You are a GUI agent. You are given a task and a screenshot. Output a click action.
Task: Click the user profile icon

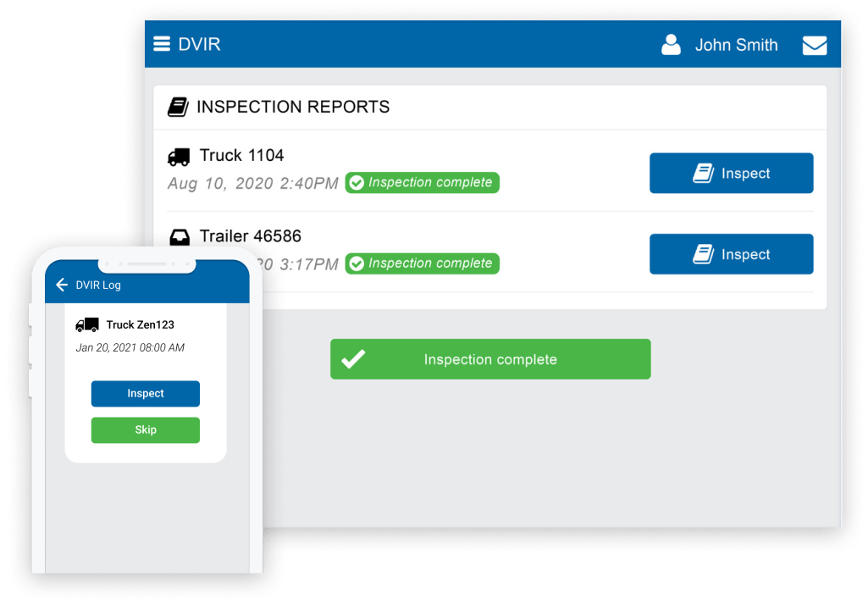[671, 44]
